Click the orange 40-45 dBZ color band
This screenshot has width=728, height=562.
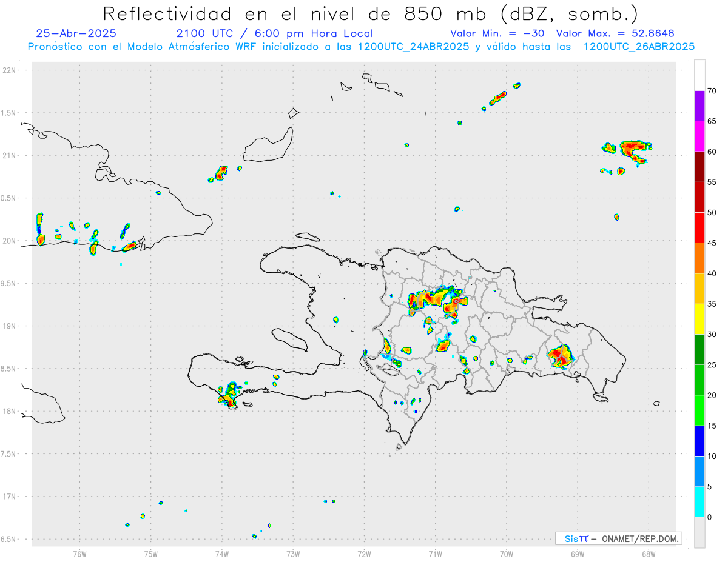(x=699, y=258)
